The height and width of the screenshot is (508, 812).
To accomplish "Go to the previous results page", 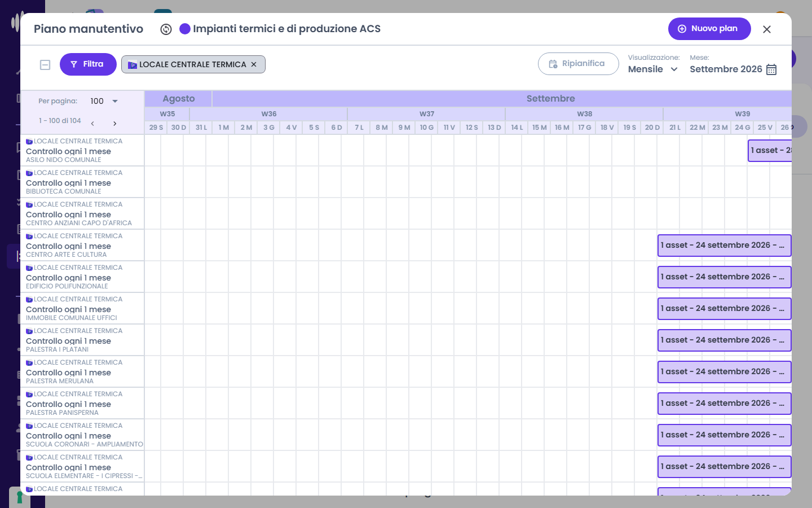I will coord(92,124).
